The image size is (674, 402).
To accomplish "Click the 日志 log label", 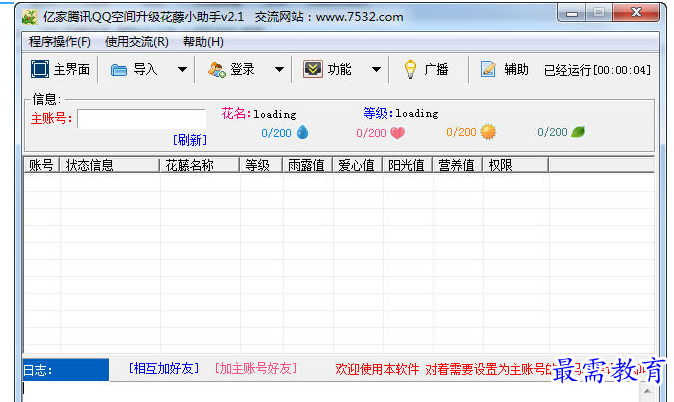I will click(x=38, y=370).
